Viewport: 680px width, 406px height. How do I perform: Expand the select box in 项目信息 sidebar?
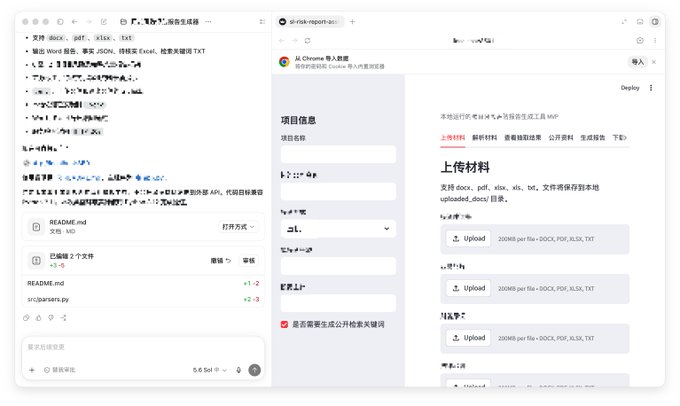[x=338, y=229]
